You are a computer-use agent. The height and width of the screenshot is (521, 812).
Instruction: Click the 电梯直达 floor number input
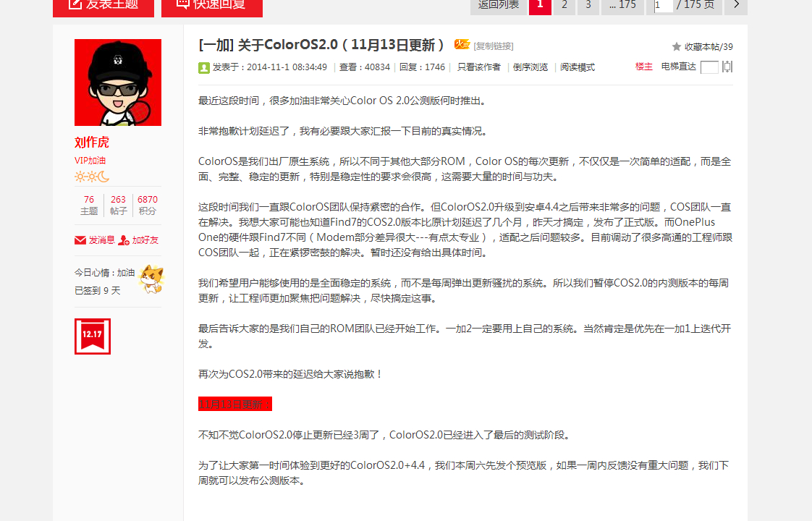tap(709, 67)
